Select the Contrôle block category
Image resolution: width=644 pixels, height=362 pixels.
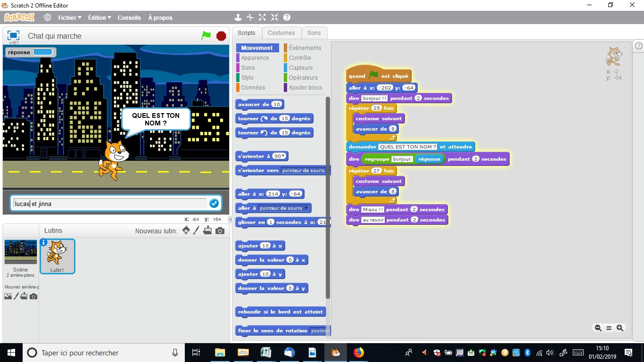click(300, 58)
